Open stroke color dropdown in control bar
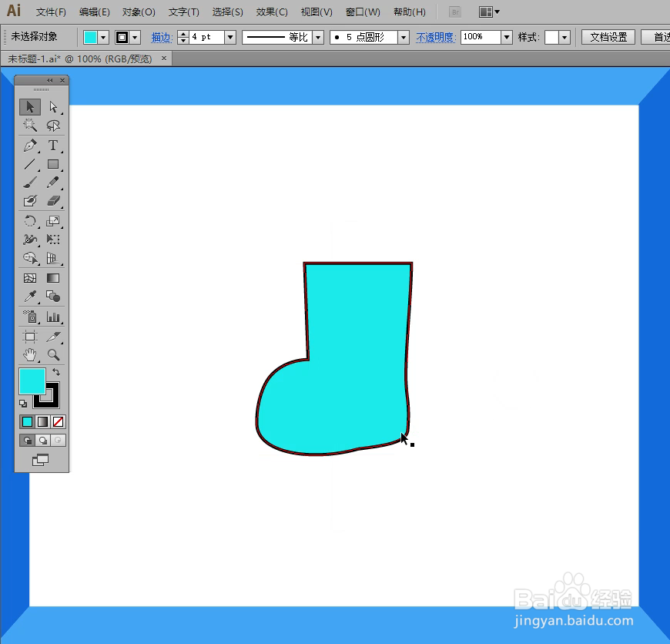Screen dimensions: 670x644 pos(135,38)
